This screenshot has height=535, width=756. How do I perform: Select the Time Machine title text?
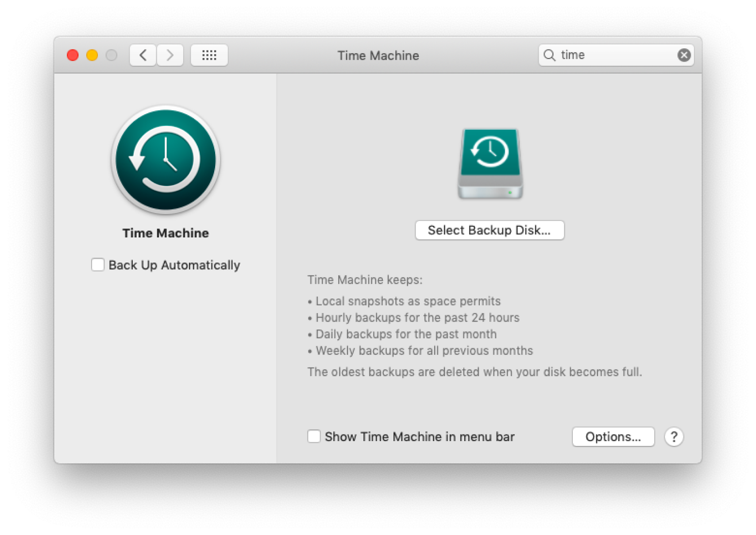click(378, 55)
